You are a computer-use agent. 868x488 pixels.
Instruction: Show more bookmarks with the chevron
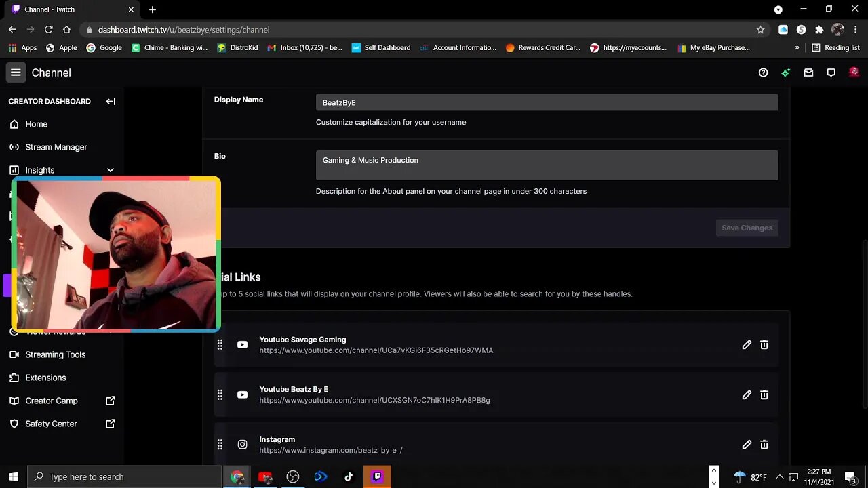tap(797, 48)
